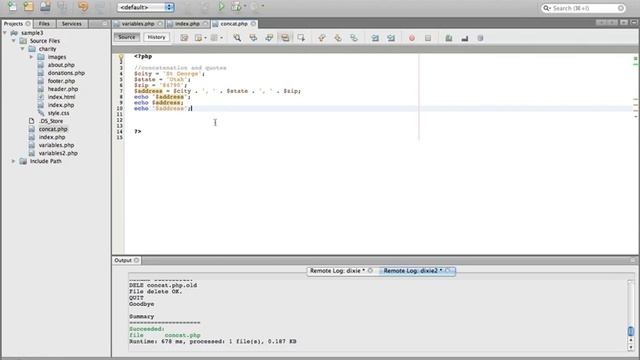Click the lightbulb hint on line 1
Image resolution: width=640 pixels, height=360 pixels.
[121, 57]
